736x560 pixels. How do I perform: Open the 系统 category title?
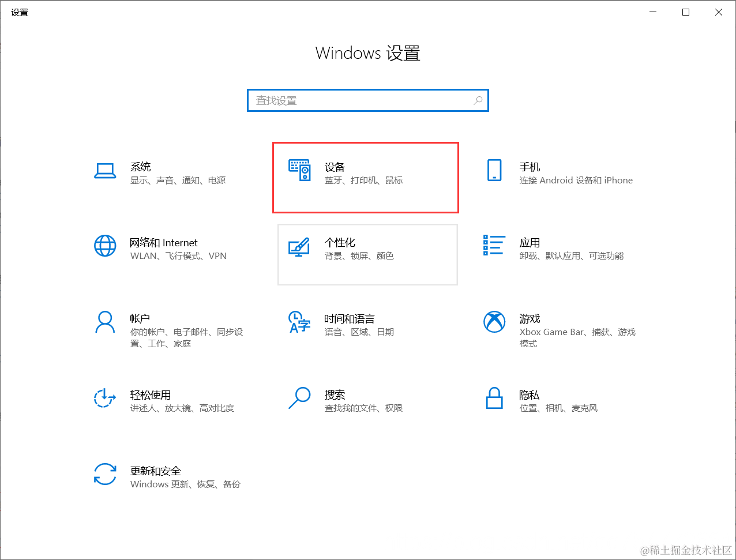pyautogui.click(x=141, y=167)
